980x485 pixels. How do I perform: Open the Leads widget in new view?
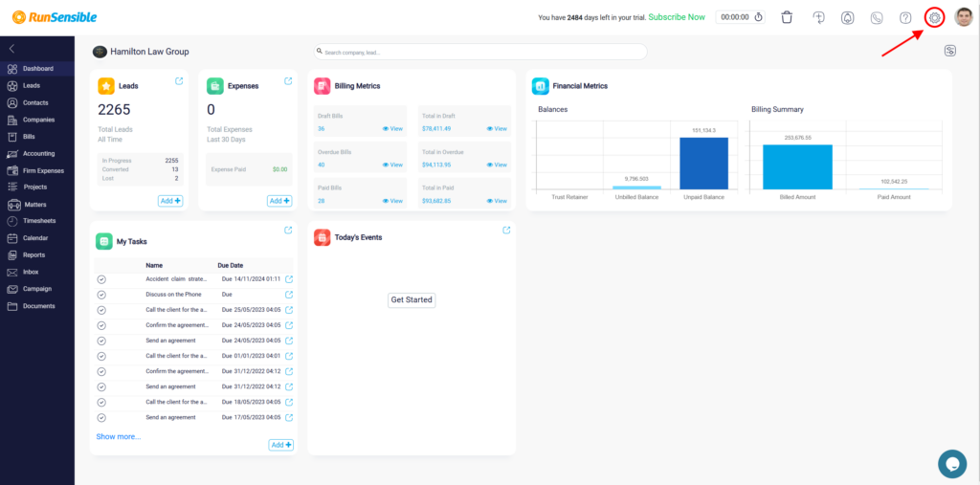(179, 81)
